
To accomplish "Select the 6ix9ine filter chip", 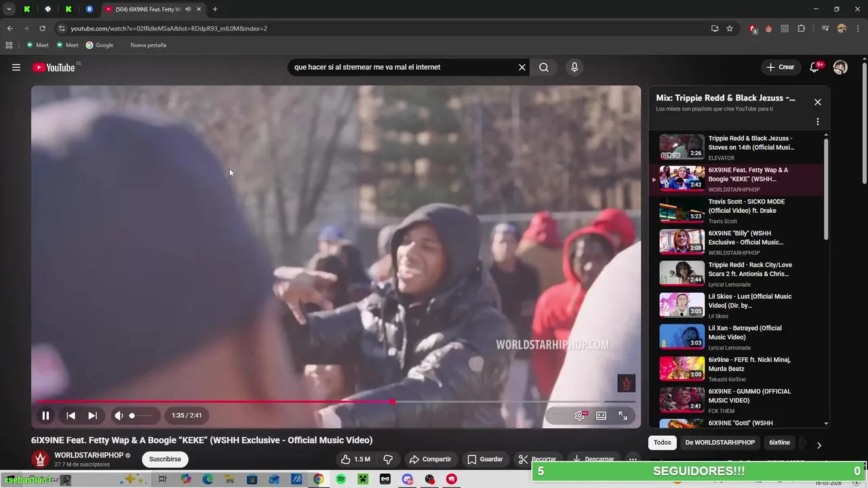I will point(780,443).
